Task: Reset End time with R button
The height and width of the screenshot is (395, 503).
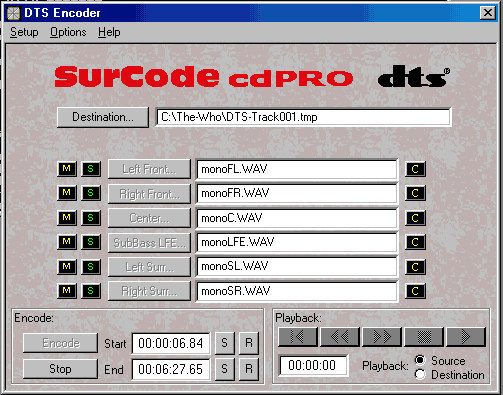Action: tap(249, 369)
